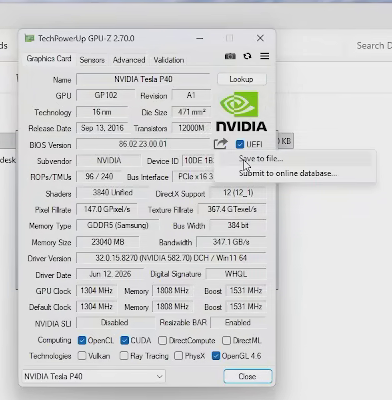
Task: Click the Release Date value Sep 13, 2016
Action: tap(102, 128)
